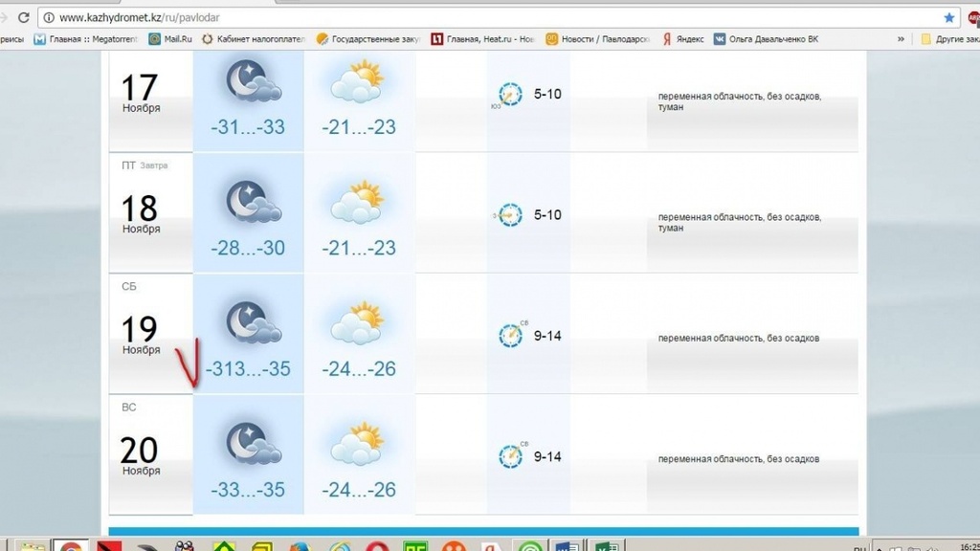980x551 pixels.
Task: Click the daytime sun-cloud icon for 18 November
Action: pos(357,202)
